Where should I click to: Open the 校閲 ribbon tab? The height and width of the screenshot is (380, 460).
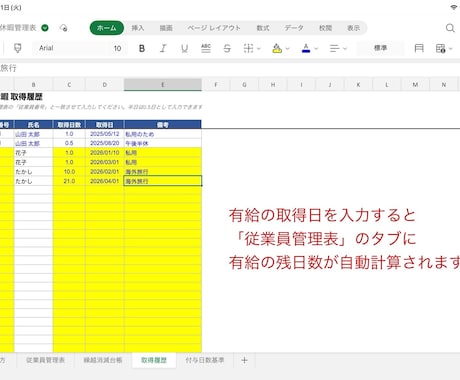click(325, 28)
